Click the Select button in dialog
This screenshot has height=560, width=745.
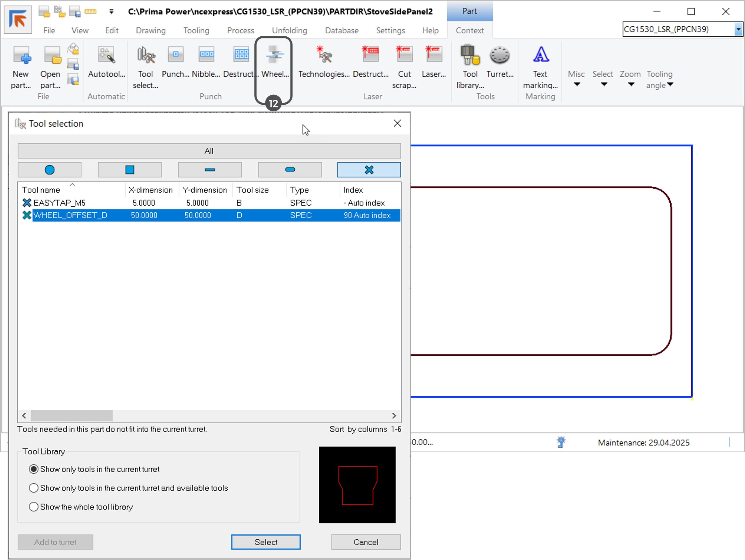266,542
